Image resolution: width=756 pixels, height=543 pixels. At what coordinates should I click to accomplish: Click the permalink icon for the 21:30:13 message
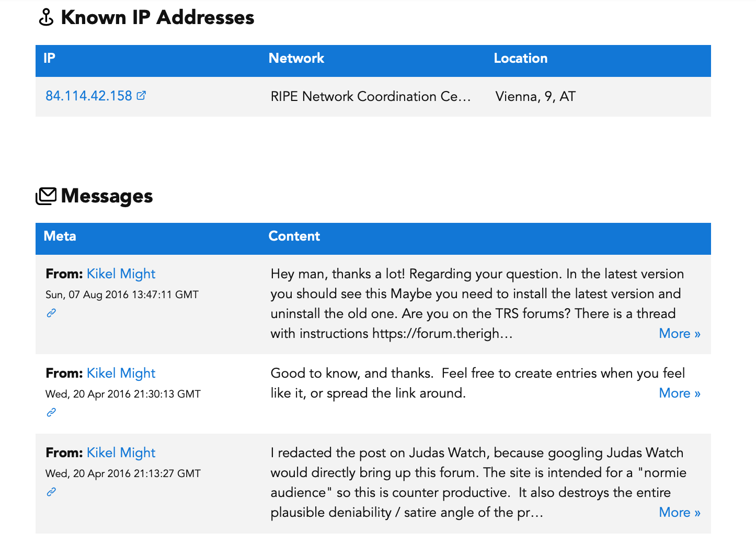coord(51,412)
